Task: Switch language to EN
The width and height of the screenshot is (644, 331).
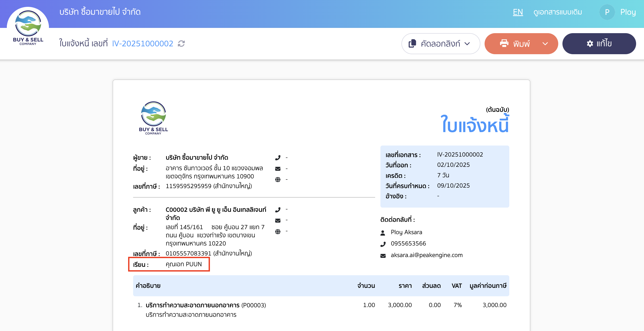Action: [517, 12]
